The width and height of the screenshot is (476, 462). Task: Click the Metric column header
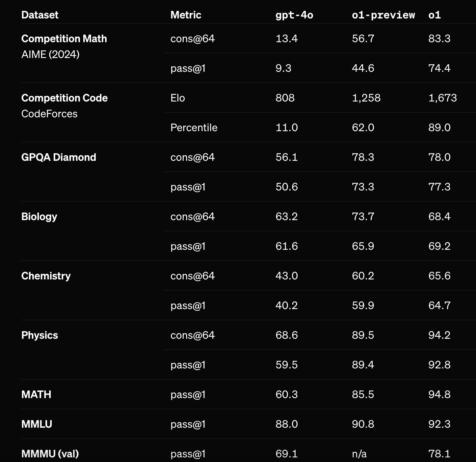point(186,15)
